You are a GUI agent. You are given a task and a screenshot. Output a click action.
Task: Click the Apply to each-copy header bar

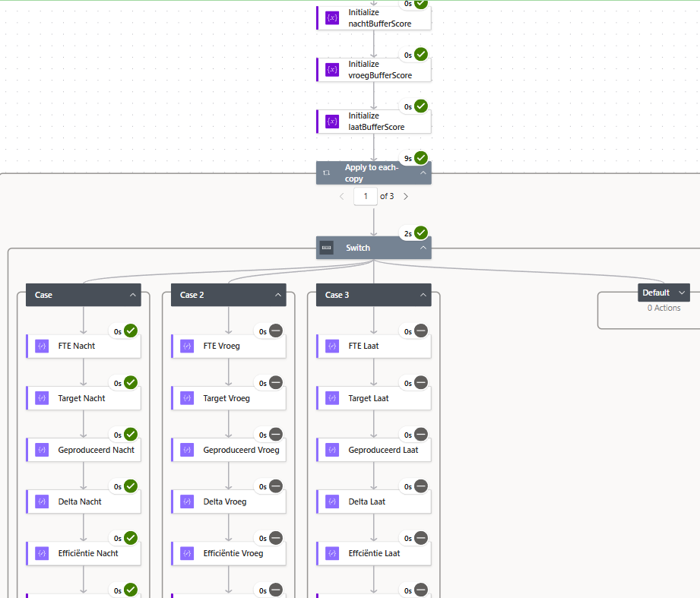click(x=373, y=172)
